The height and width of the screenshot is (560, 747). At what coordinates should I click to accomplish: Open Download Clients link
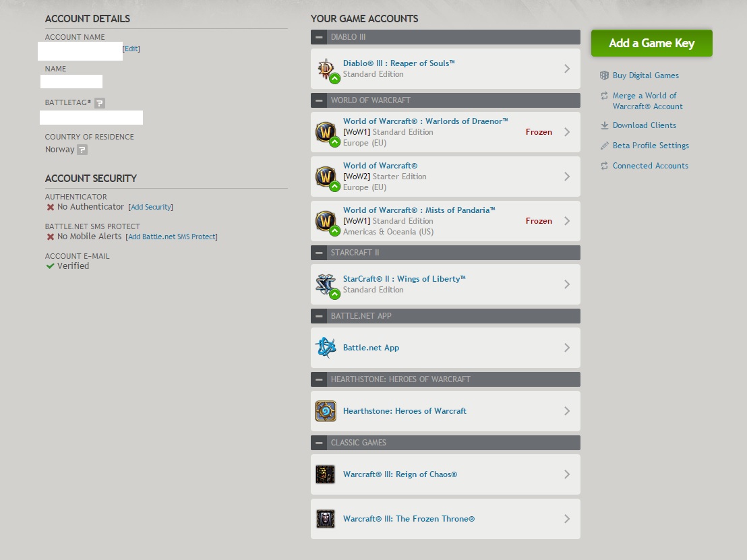click(644, 125)
